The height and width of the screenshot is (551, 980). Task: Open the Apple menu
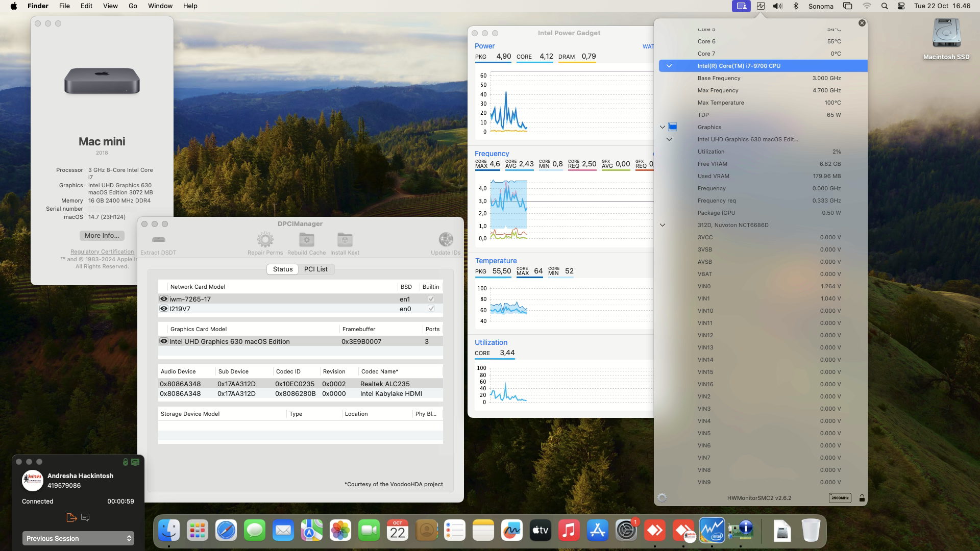(14, 6)
